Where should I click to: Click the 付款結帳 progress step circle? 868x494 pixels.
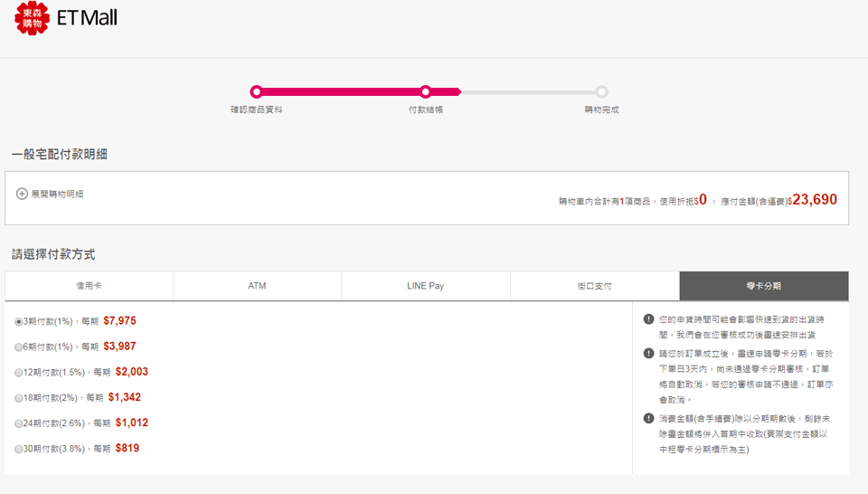425,91
